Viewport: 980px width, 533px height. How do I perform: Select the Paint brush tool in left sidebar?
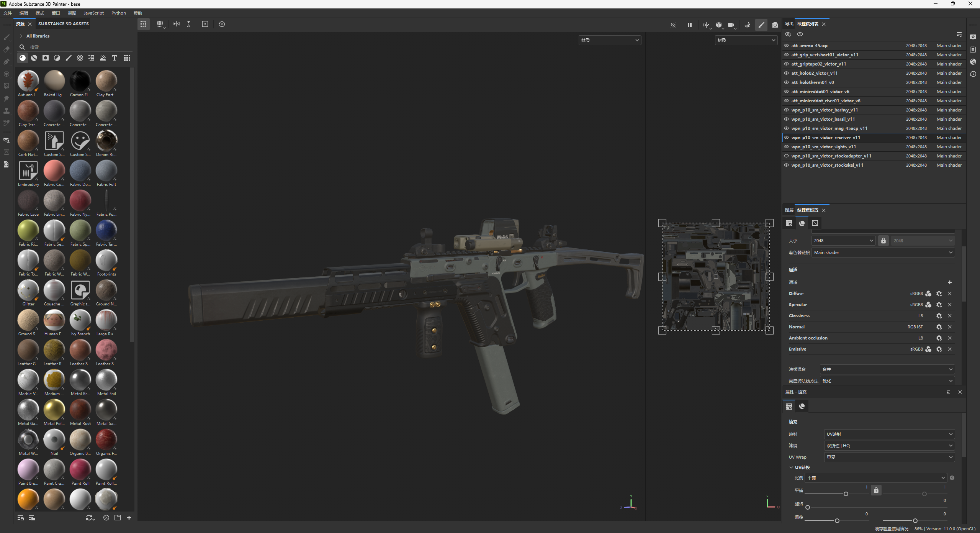[x=7, y=37]
